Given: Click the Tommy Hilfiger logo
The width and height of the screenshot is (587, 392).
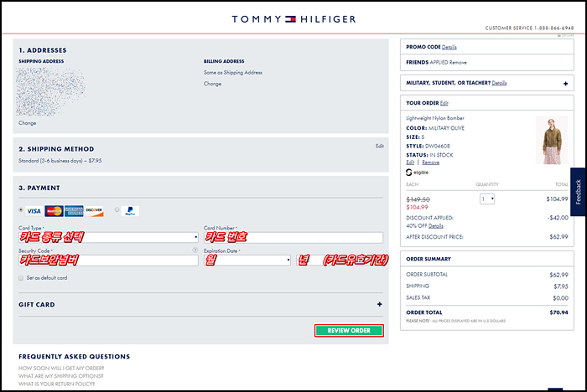Looking at the screenshot, I should coord(293,19).
